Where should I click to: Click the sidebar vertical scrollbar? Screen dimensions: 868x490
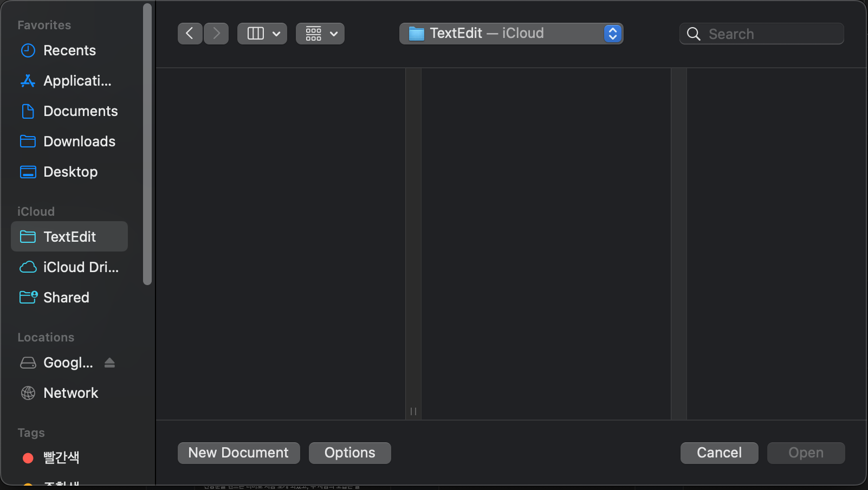[x=147, y=144]
